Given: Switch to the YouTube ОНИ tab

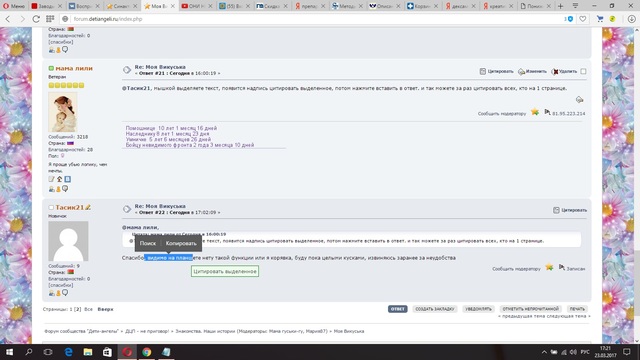Looking at the screenshot, I should 196,6.
